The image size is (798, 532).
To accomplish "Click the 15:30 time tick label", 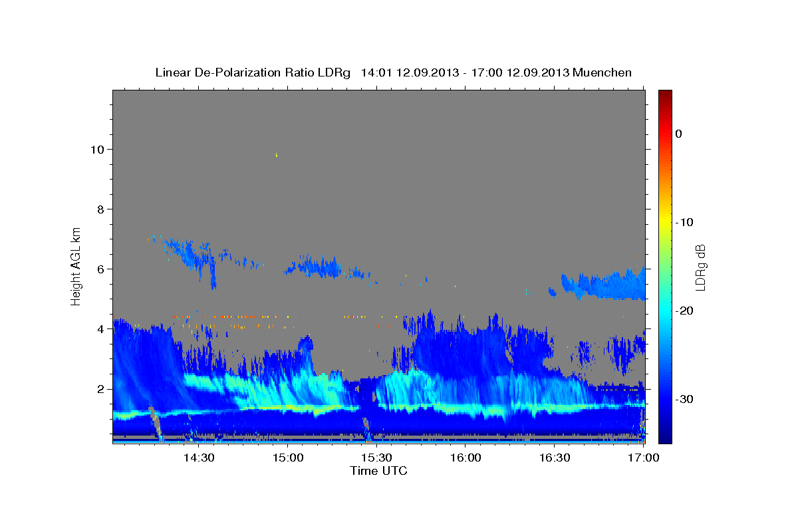I will point(376,458).
